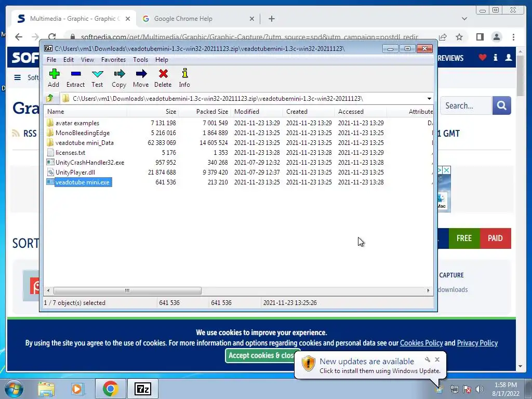The image size is (532, 399).
Task: Open the 7-Zip Tools menu
Action: [x=140, y=60]
